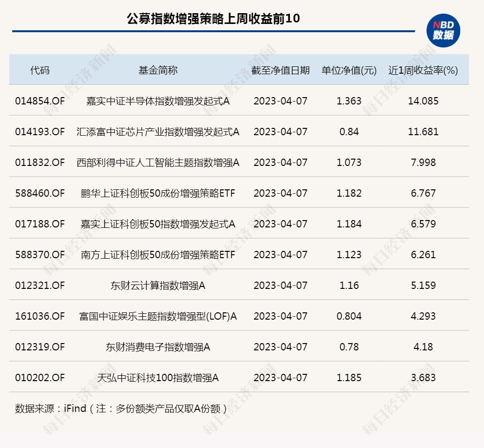
Task: Select fund code 014854.OF
Action: pyautogui.click(x=40, y=101)
